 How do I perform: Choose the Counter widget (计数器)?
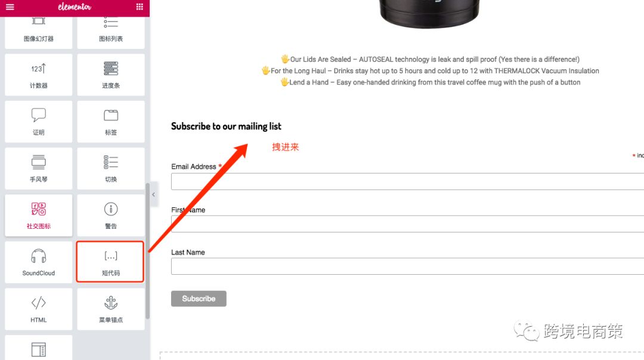pos(39,75)
